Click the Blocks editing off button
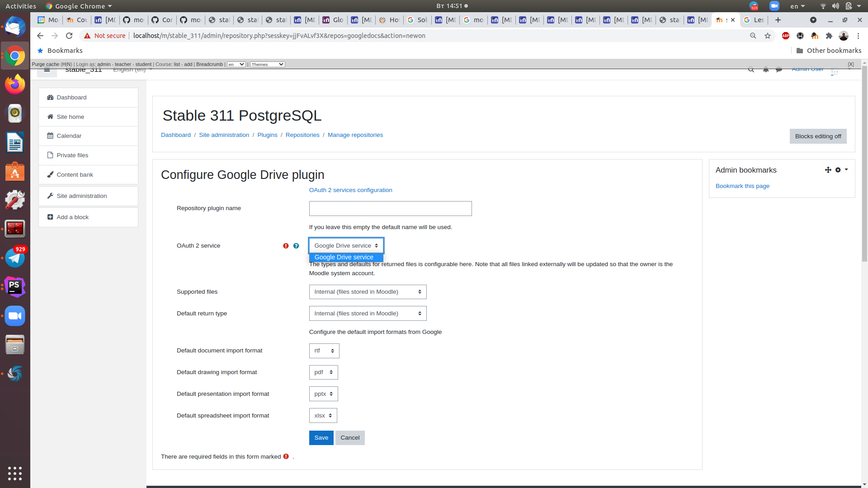The height and width of the screenshot is (488, 868). pyautogui.click(x=818, y=136)
